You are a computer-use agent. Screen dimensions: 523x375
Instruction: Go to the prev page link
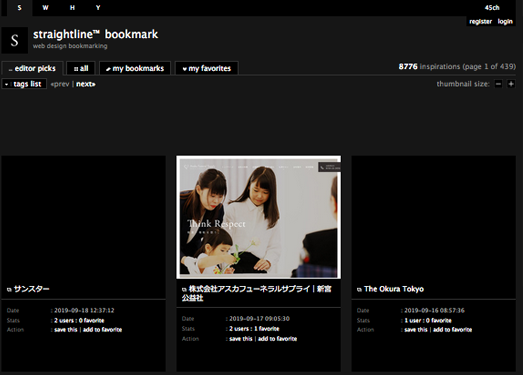coord(60,84)
